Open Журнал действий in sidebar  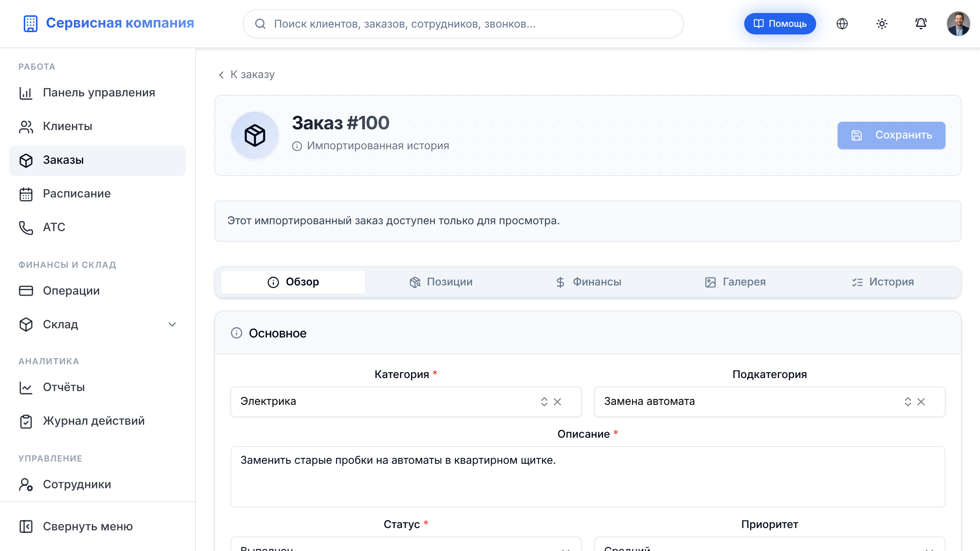98,421
